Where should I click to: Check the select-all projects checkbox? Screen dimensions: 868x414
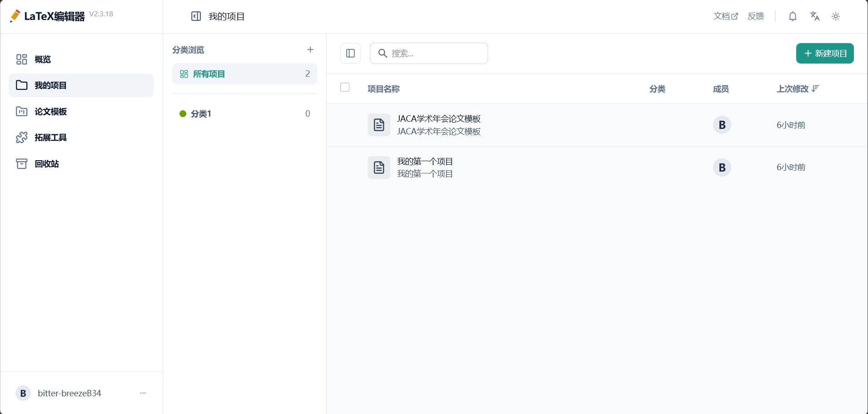pyautogui.click(x=345, y=87)
